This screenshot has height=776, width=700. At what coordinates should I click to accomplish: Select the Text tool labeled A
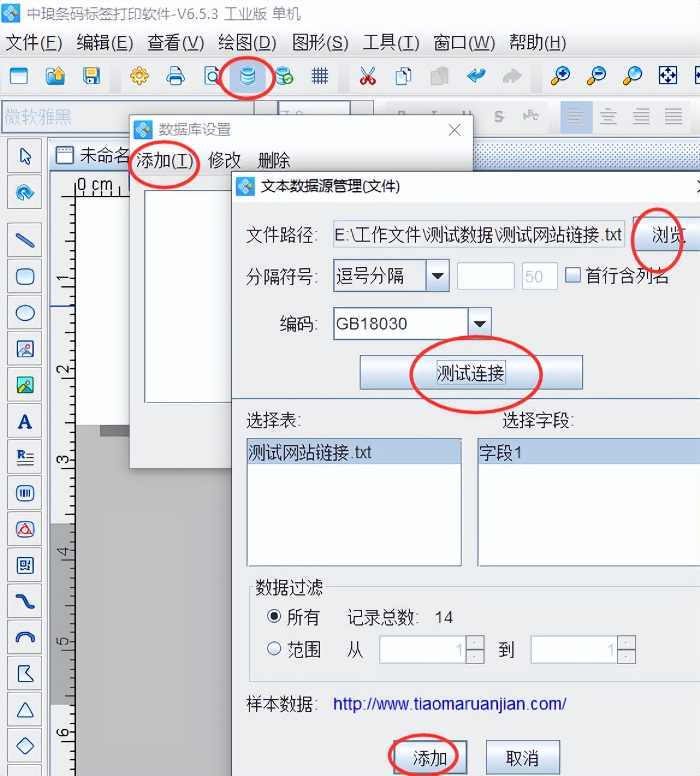[x=24, y=421]
